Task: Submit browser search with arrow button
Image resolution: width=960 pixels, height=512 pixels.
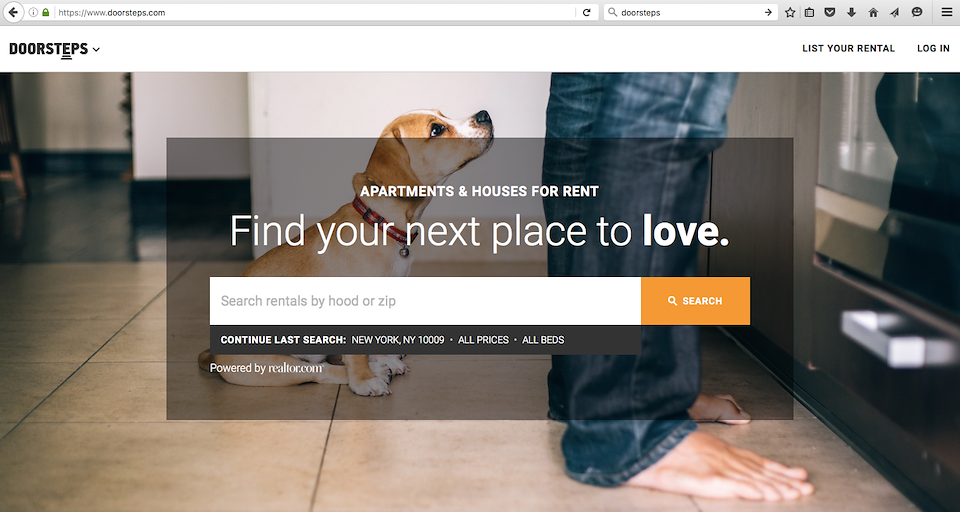Action: coord(768,12)
